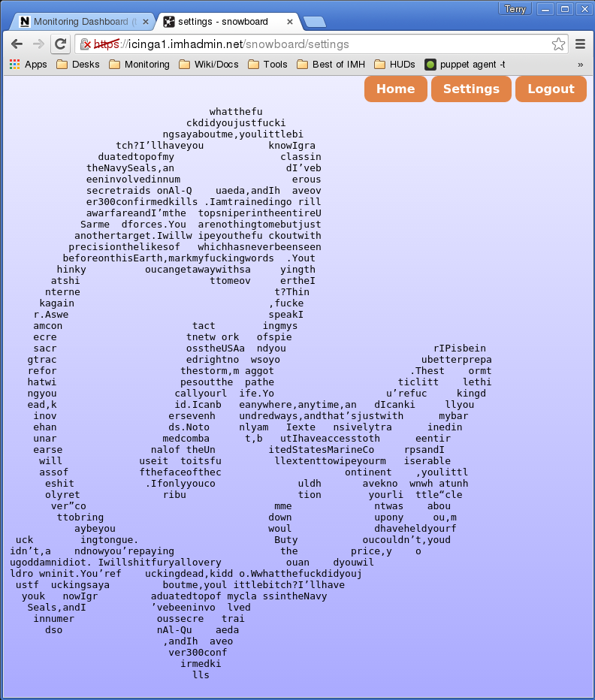Open the Tools bookmark folder
The height and width of the screenshot is (700, 595).
coord(267,65)
